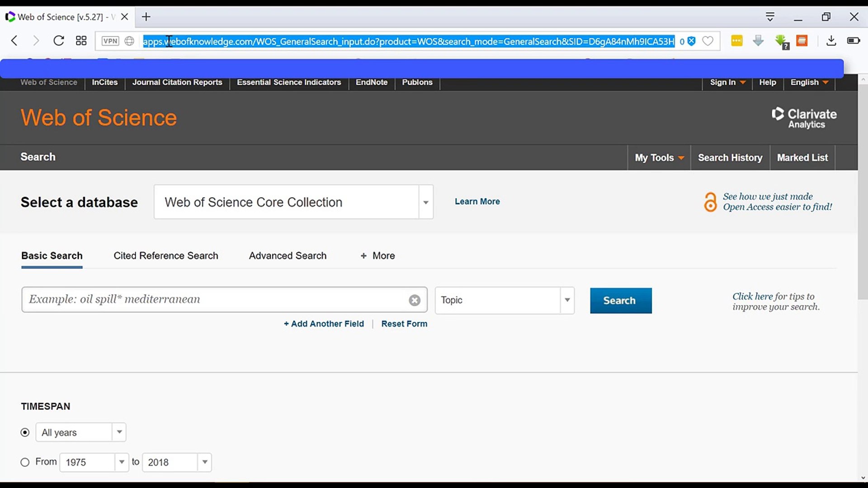
Task: Clear the search box with the X icon
Action: pos(415,300)
